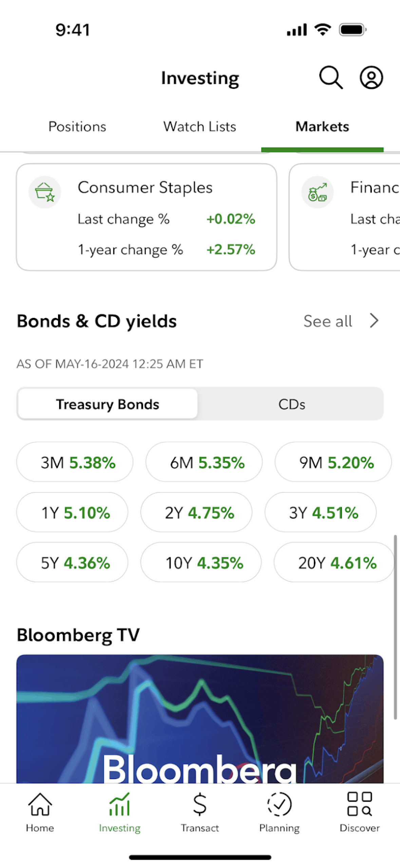400x868 pixels.
Task: Open the 20Y 4.61% yield pill
Action: 334,562
